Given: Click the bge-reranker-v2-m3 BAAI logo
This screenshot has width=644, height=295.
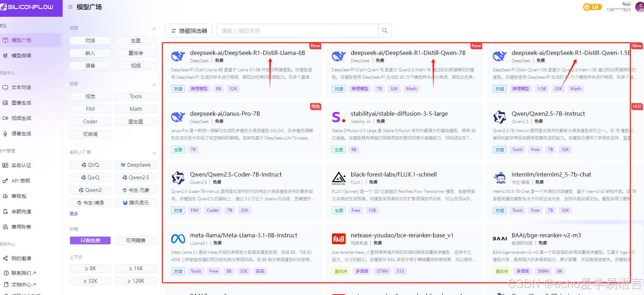Looking at the screenshot, I should 500,239.
